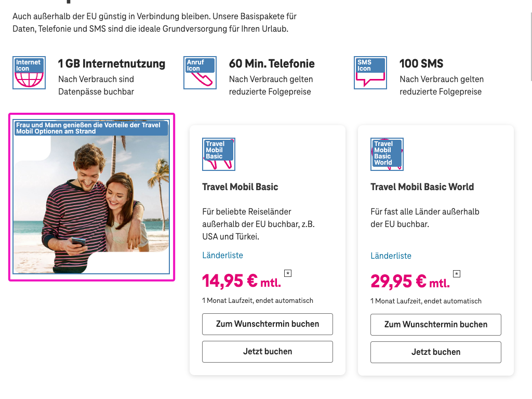
Task: Open the Länderliste for Travel Mobil Basic
Action: coord(223,255)
